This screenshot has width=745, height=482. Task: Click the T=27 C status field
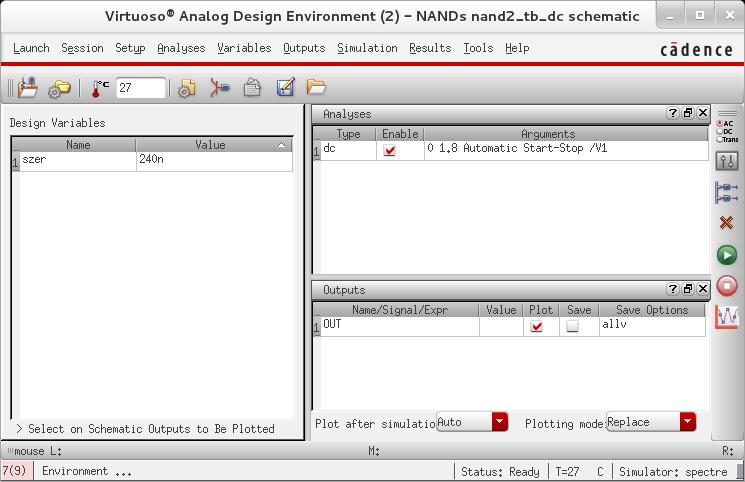(x=579, y=472)
